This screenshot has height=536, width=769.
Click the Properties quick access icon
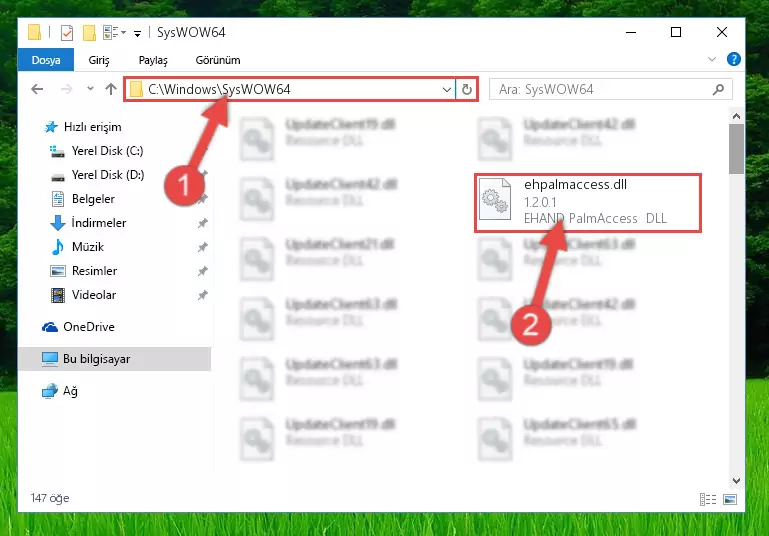tap(67, 33)
